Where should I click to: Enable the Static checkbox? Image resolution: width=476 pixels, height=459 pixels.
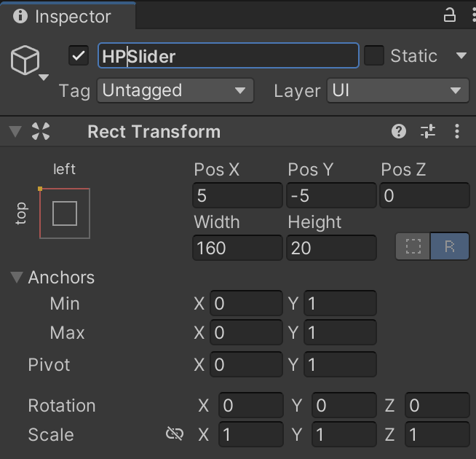point(374,55)
